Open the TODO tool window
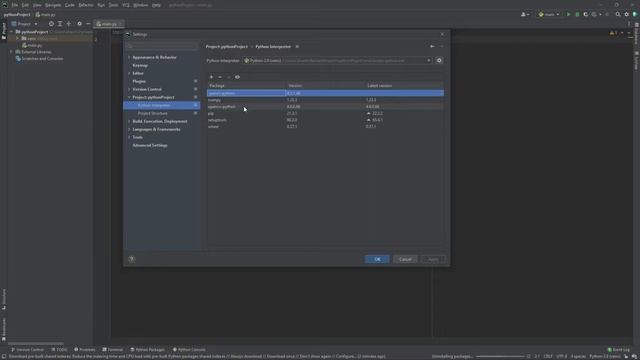640x360 pixels. click(x=60, y=350)
